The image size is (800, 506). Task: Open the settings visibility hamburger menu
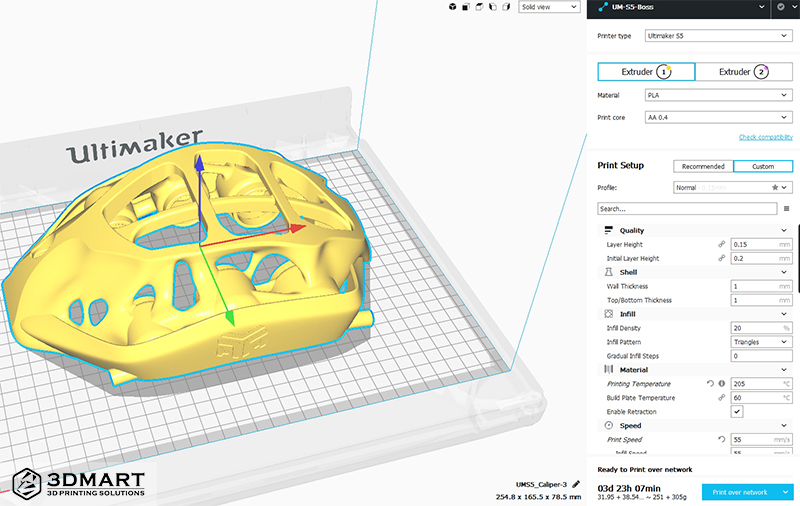click(x=787, y=209)
